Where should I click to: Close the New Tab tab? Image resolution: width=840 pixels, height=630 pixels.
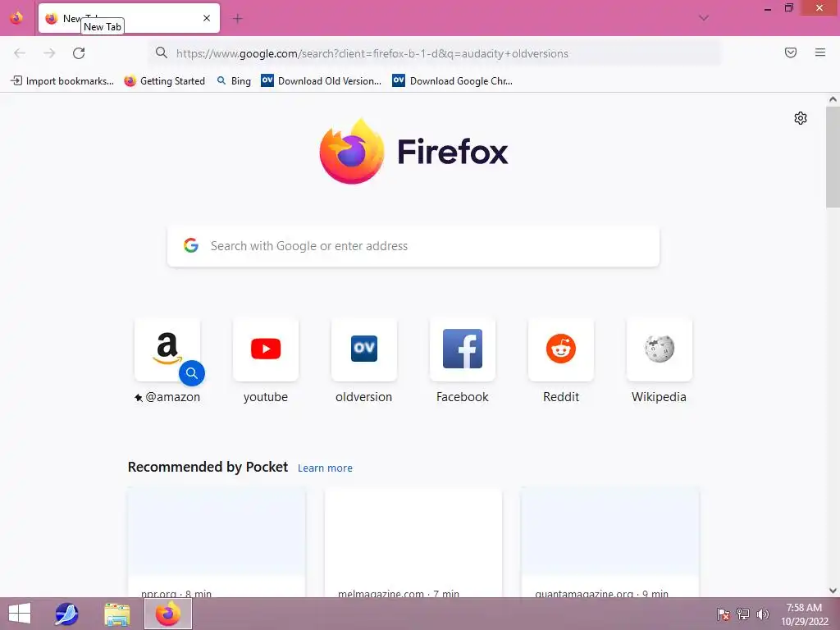tap(207, 18)
